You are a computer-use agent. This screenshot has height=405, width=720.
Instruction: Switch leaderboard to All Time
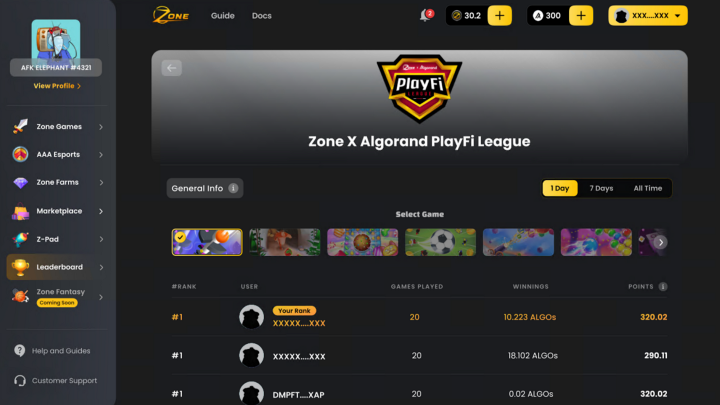(647, 188)
